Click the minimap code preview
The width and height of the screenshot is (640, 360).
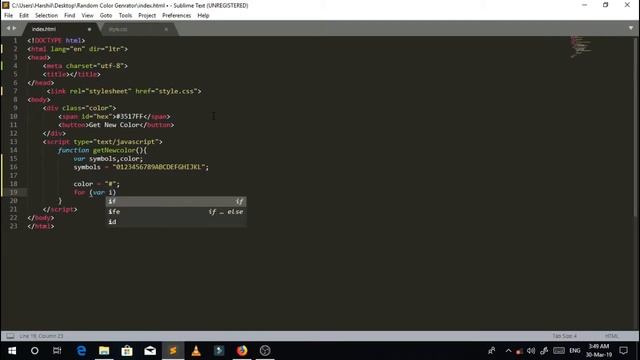coord(580,46)
